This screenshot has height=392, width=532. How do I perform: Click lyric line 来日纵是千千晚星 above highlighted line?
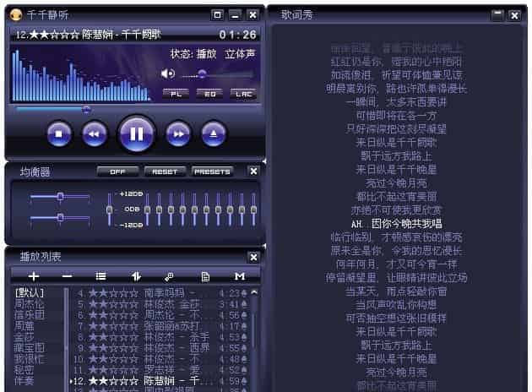click(396, 169)
